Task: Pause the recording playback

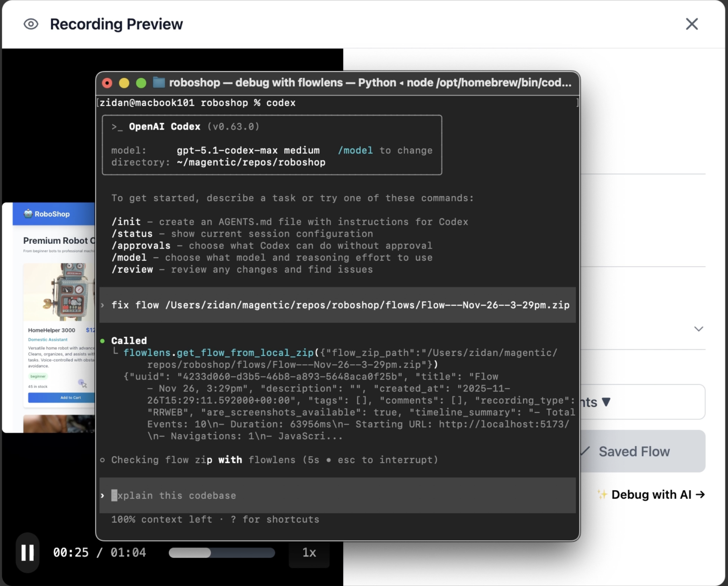Action: [28, 552]
